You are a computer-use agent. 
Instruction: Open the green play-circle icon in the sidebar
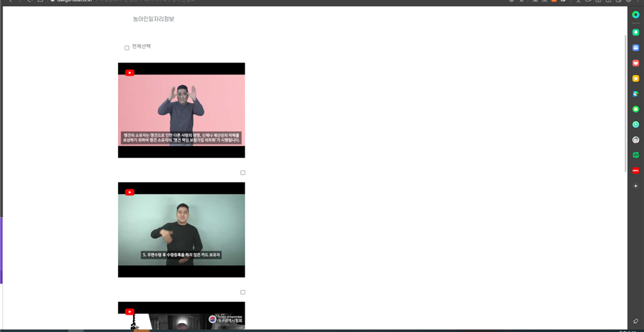[x=636, y=124]
